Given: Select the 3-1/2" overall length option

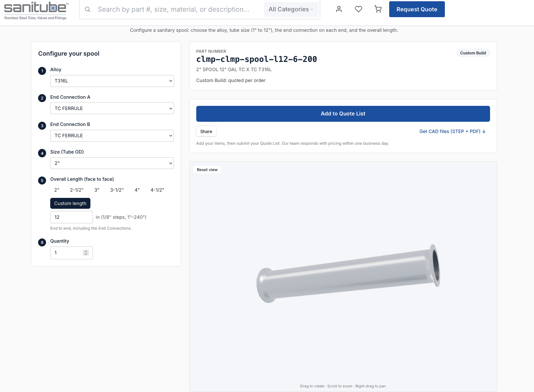Looking at the screenshot, I should tap(117, 190).
